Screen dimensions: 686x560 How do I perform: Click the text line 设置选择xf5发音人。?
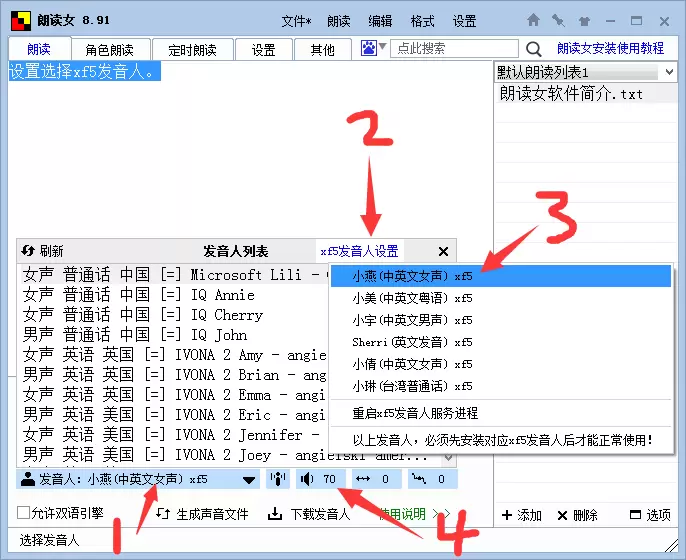coord(84,71)
